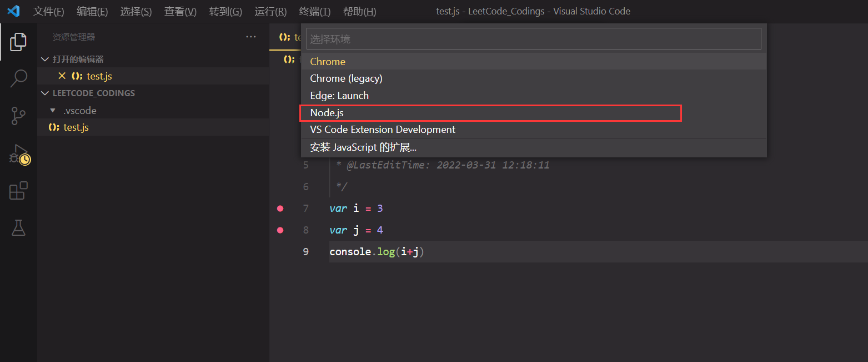Close test.js in open editors list
Screen dimensions: 868x362
pyautogui.click(x=62, y=76)
